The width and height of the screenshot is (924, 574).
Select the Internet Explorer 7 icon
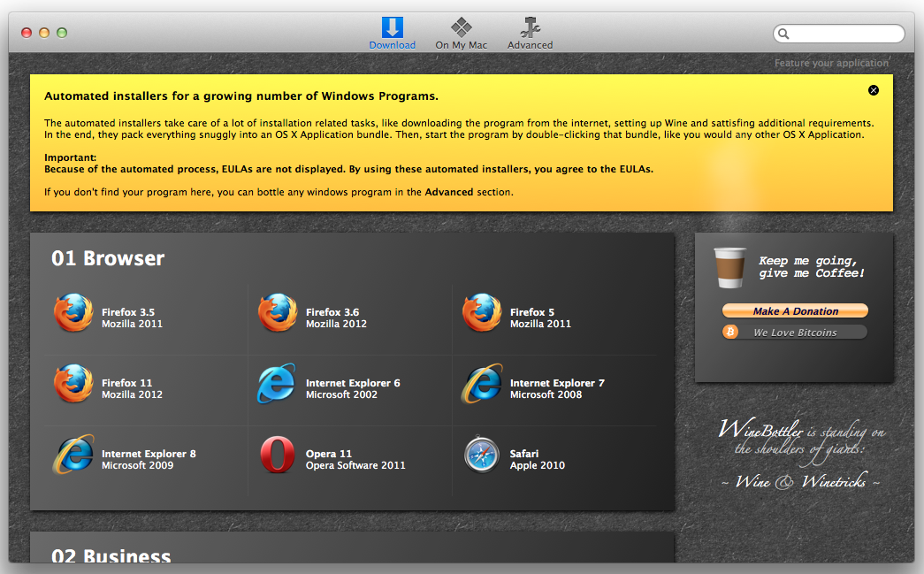pos(482,384)
